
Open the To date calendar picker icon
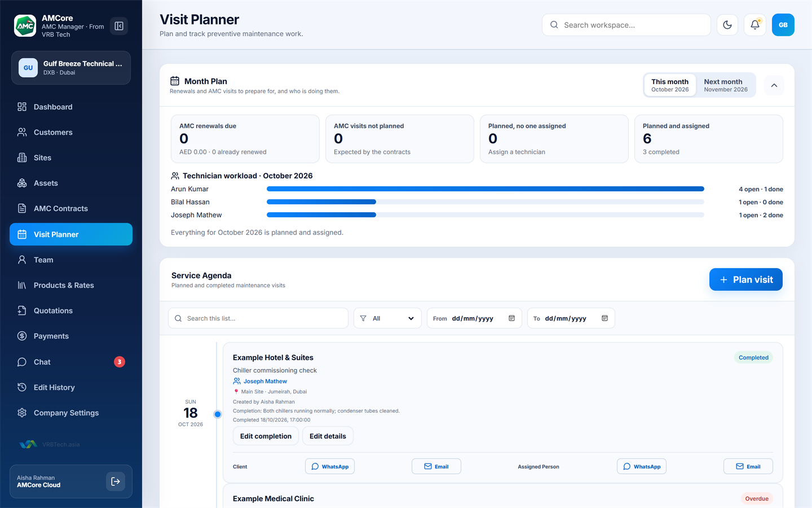605,318
